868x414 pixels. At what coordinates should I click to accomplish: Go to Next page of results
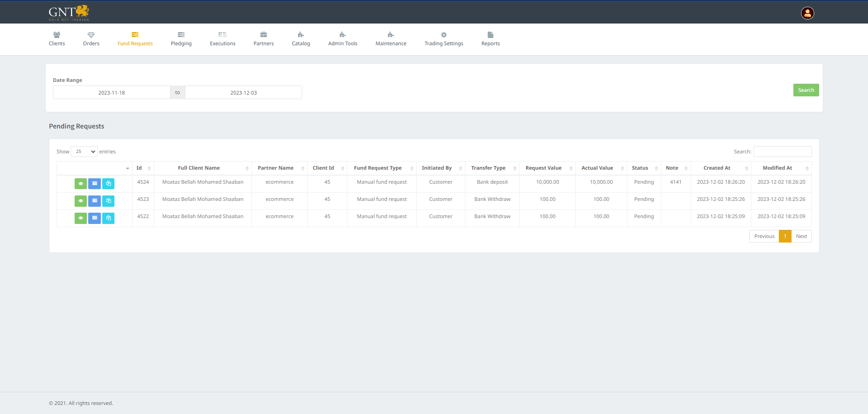pyautogui.click(x=801, y=236)
